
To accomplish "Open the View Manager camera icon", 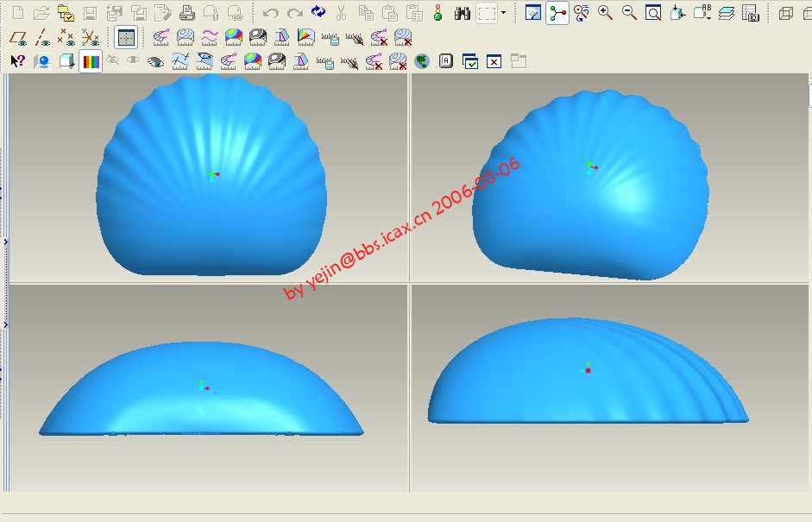I will tap(751, 13).
